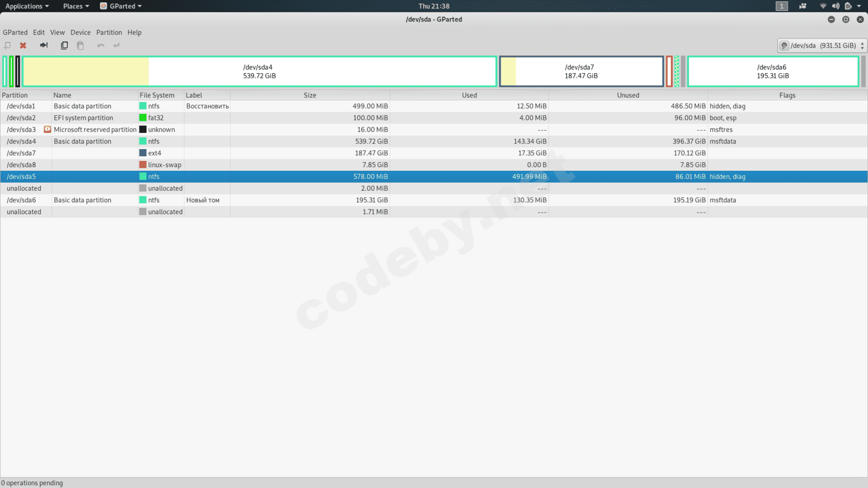
Task: Undo last operation with toolbar icon
Action: coord(101,46)
